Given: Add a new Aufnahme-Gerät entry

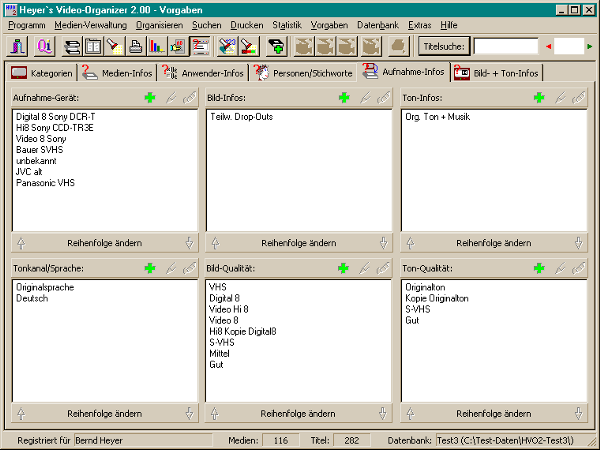Looking at the screenshot, I should point(150,97).
